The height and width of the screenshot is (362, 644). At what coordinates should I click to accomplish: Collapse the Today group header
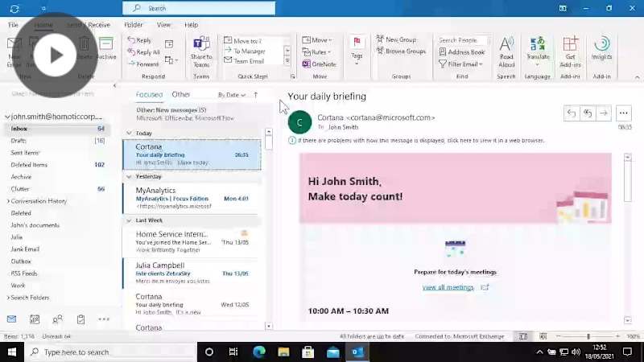(x=129, y=133)
